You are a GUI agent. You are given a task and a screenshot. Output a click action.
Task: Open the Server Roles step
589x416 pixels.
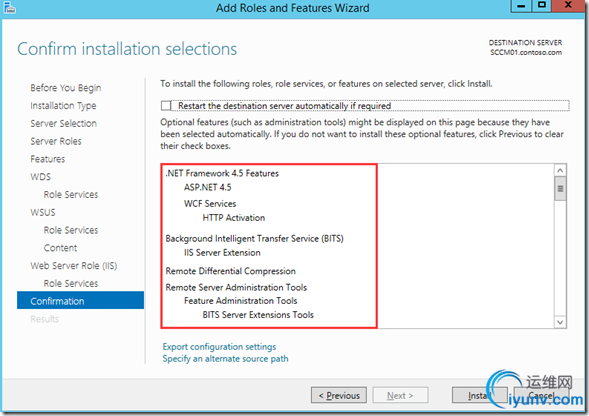click(56, 141)
